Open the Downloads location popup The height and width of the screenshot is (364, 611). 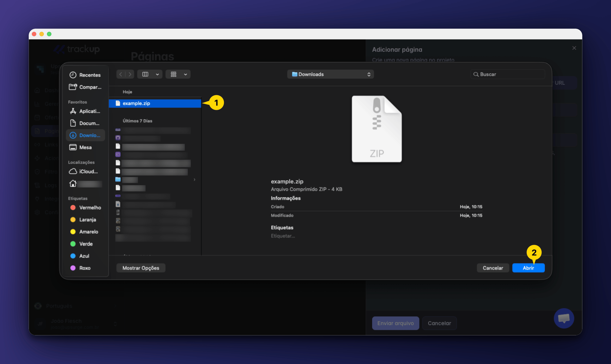point(330,74)
